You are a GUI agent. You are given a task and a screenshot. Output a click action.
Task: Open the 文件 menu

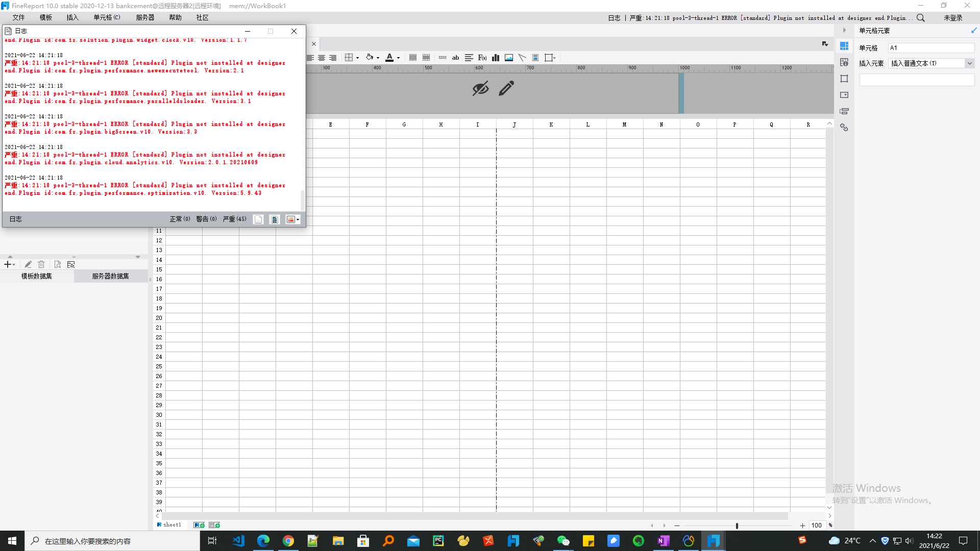click(19, 18)
